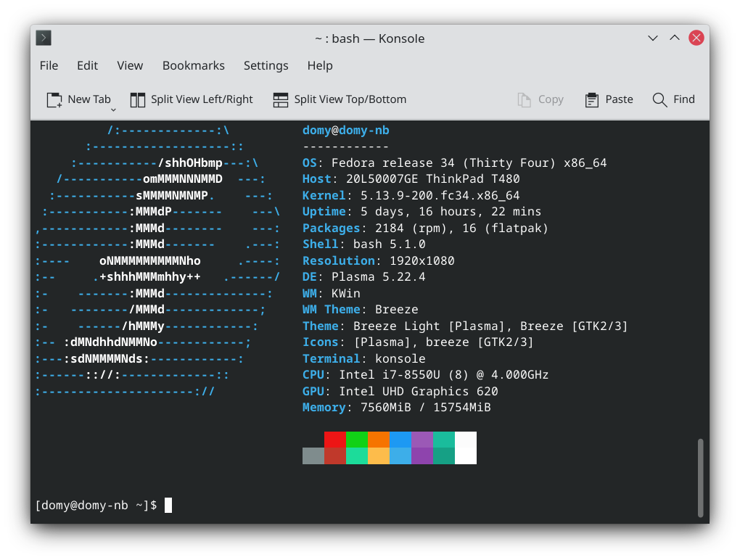Click the '~ : bash — Konsole' title text
Screen dimensions: 740x560
(x=369, y=38)
